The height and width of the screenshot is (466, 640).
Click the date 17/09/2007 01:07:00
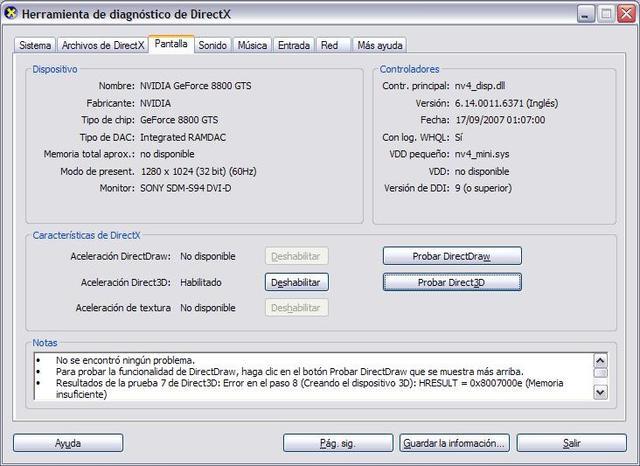[x=500, y=120]
